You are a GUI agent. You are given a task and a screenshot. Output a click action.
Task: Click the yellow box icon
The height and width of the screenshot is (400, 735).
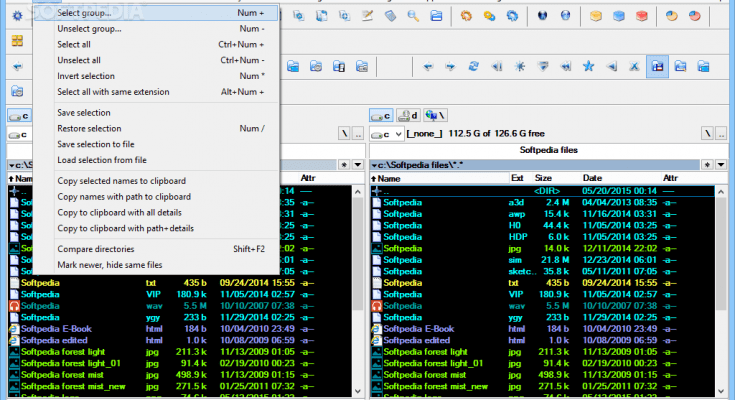[596, 16]
